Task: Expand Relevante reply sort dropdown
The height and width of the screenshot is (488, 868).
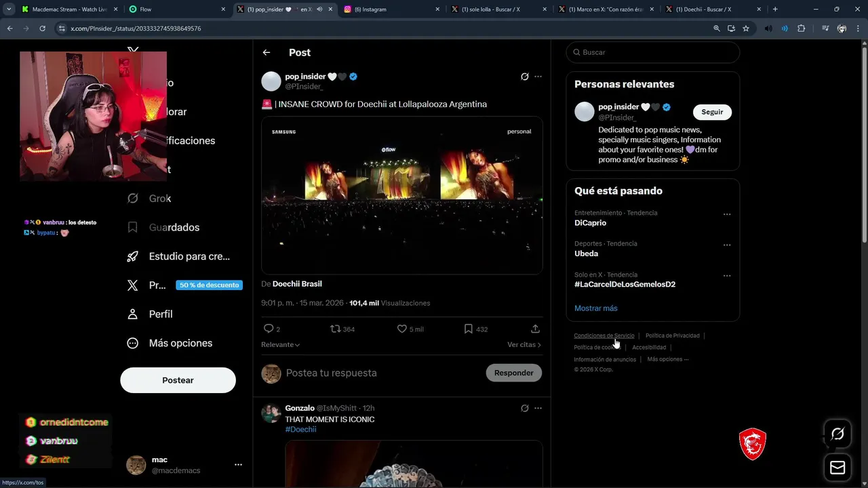Action: click(x=280, y=344)
